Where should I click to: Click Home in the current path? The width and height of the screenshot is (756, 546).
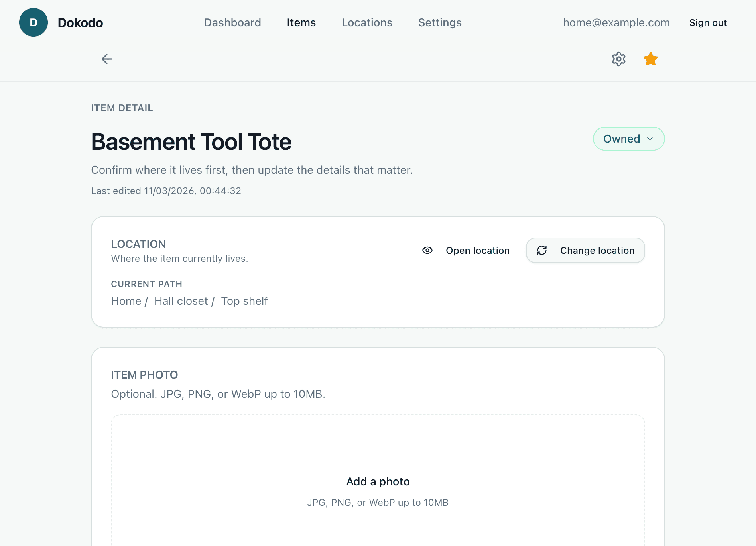126,301
